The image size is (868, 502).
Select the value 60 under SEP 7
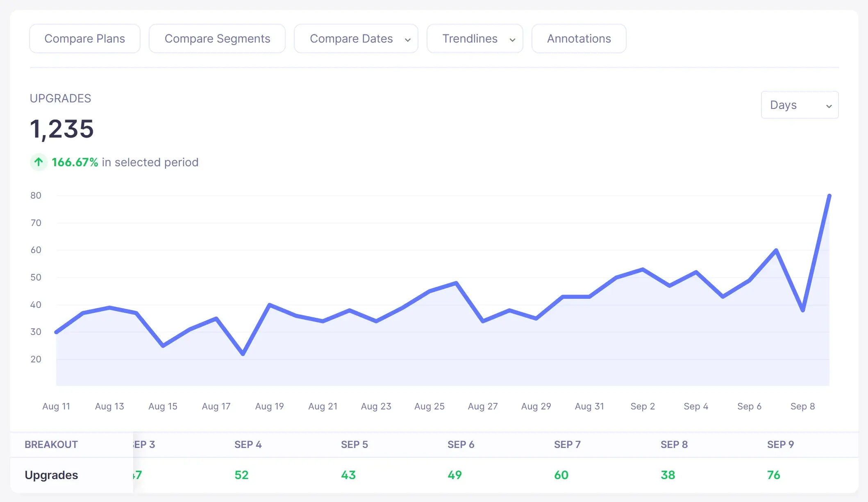(561, 475)
